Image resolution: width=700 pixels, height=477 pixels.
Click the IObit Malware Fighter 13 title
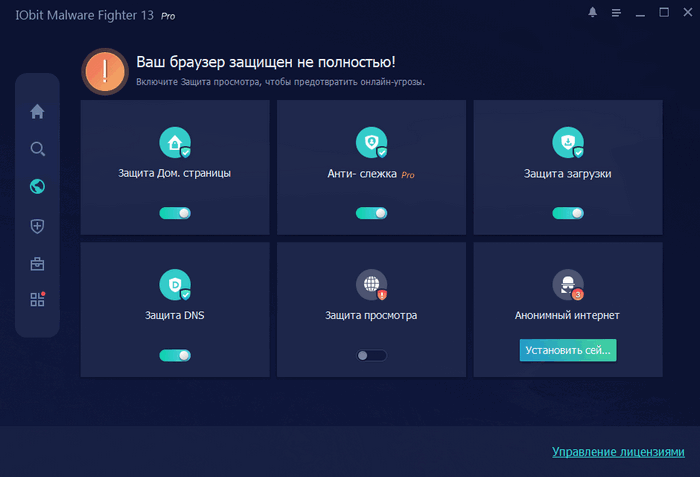click(x=85, y=15)
